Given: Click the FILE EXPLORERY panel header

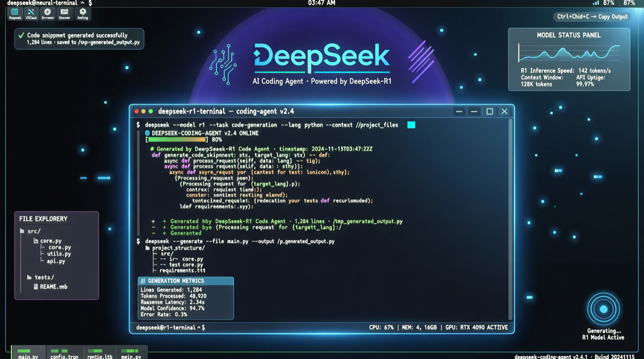Looking at the screenshot, I should pyautogui.click(x=43, y=219).
